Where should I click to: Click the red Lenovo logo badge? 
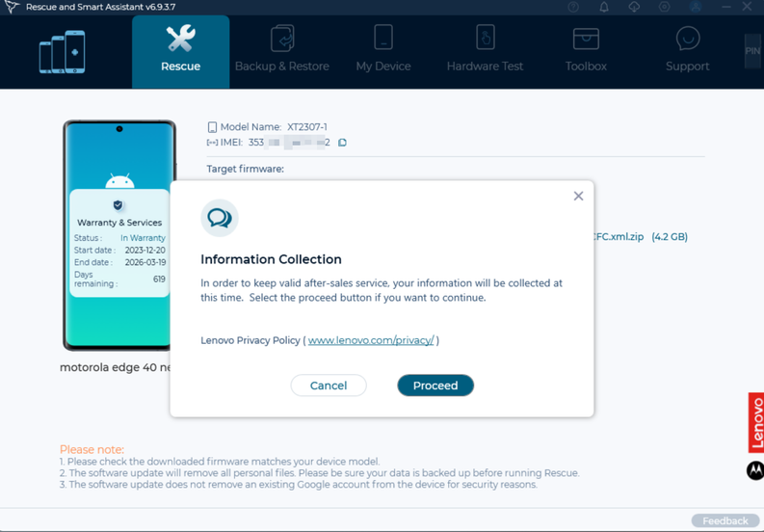[756, 422]
